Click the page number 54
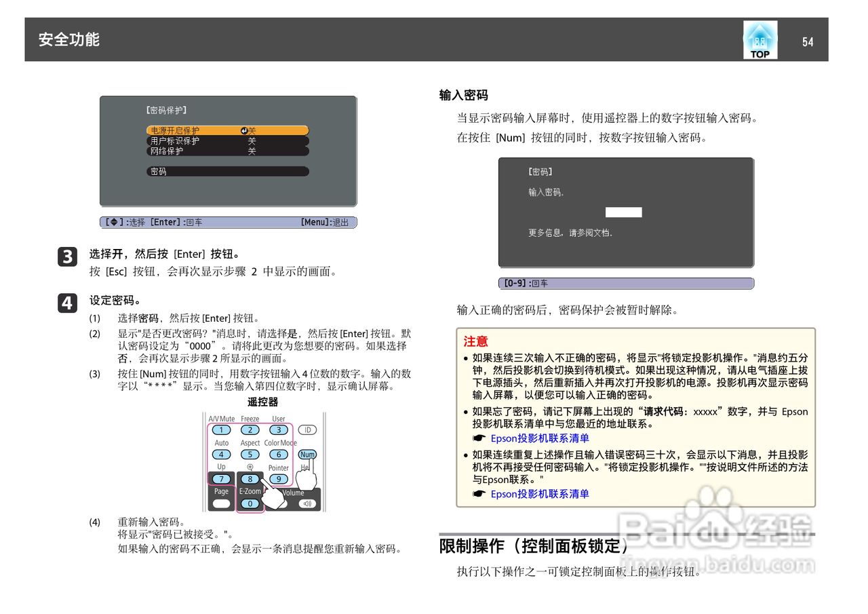 pos(808,42)
